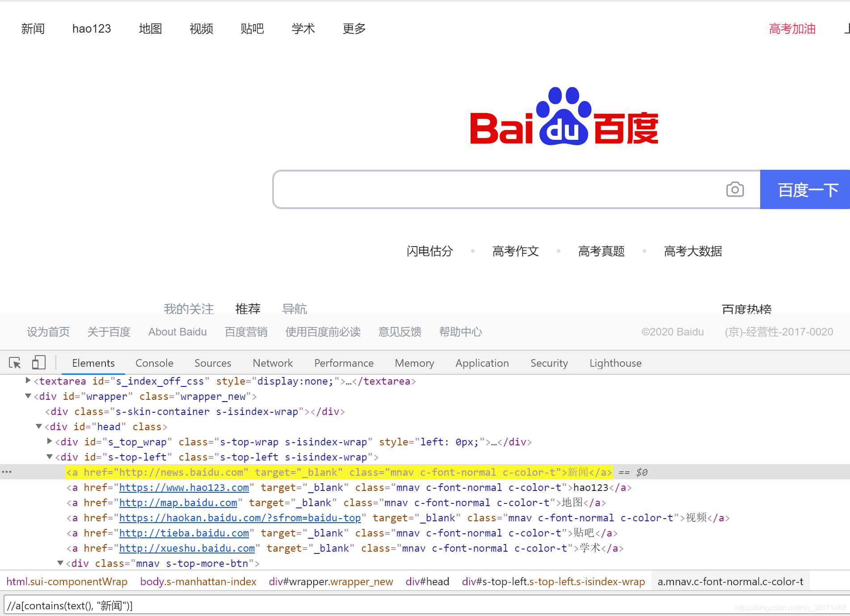Image resolution: width=850 pixels, height=616 pixels.
Task: Collapse the mnav s-top-more-btn div
Action: pos(60,563)
